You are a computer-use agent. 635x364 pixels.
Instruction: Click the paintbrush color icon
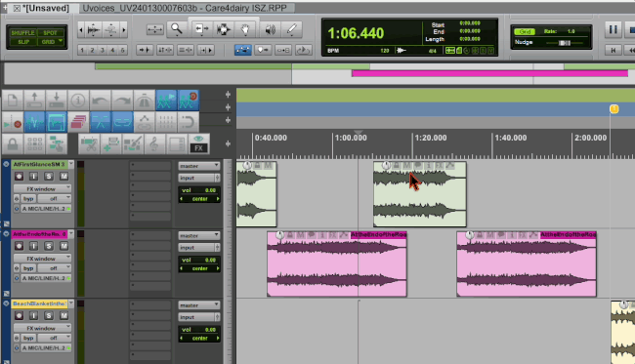tap(133, 143)
